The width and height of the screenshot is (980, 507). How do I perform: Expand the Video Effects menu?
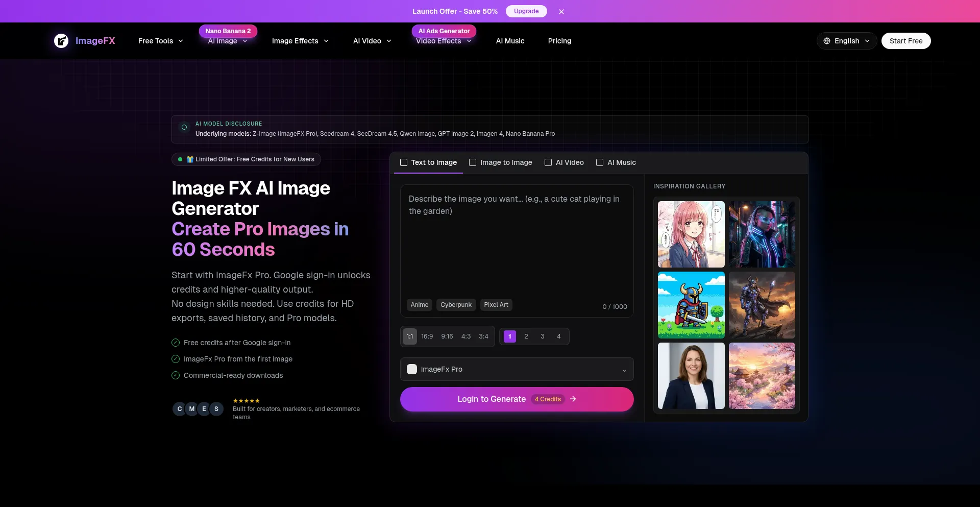pyautogui.click(x=444, y=41)
